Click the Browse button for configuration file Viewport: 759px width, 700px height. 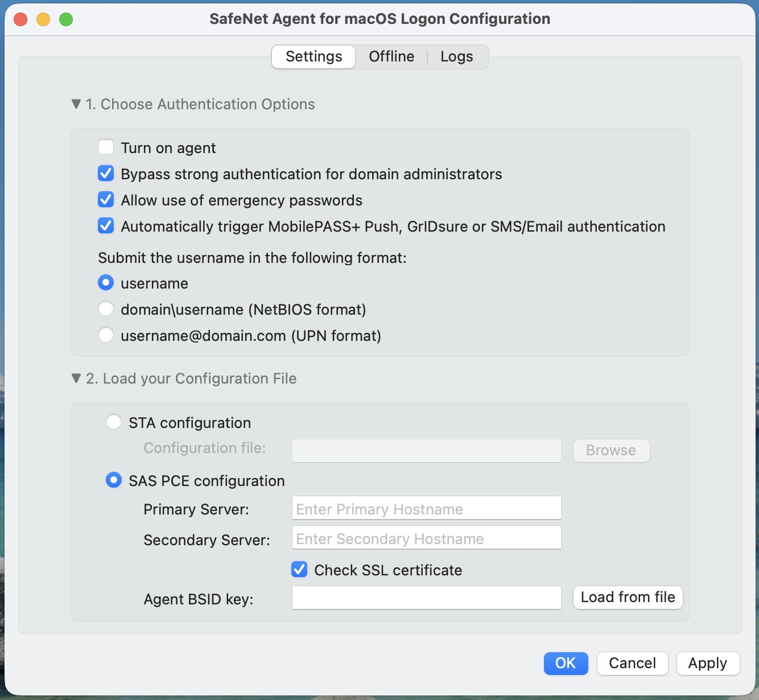click(611, 451)
